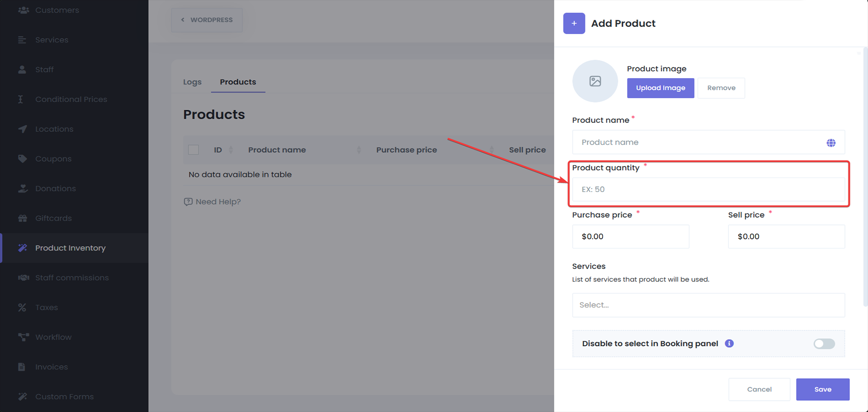Open Workflow in the sidebar
This screenshot has height=412, width=868.
point(53,337)
